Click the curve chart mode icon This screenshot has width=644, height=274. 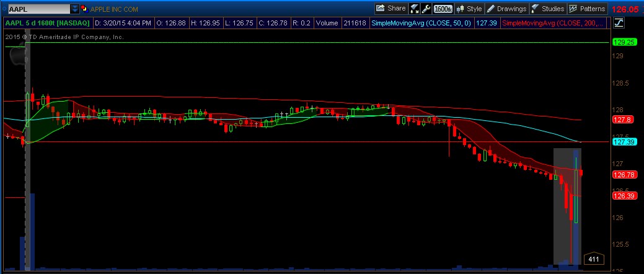(618, 24)
